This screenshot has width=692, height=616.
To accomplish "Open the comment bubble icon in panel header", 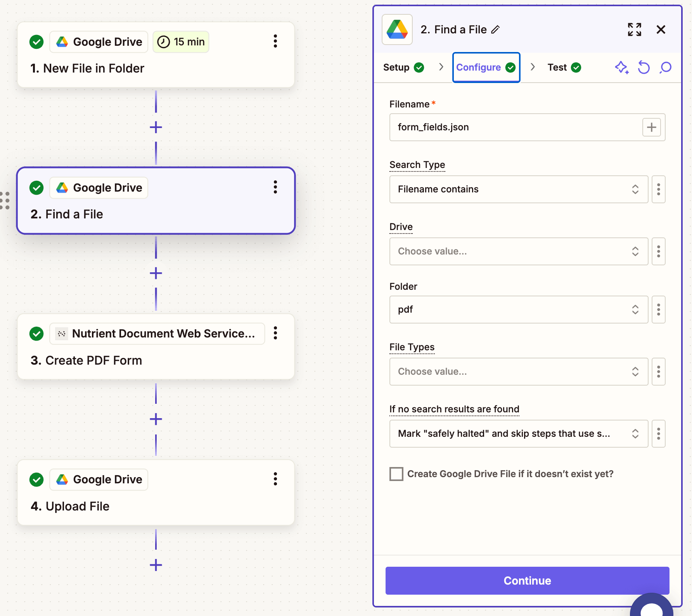I will (x=666, y=67).
